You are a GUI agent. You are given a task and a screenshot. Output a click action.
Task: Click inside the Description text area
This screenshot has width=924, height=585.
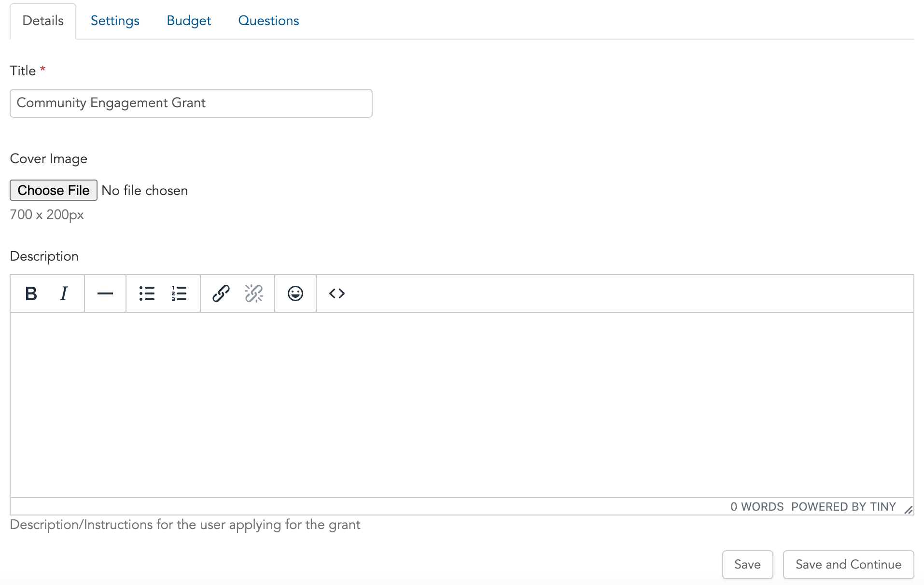(462, 405)
